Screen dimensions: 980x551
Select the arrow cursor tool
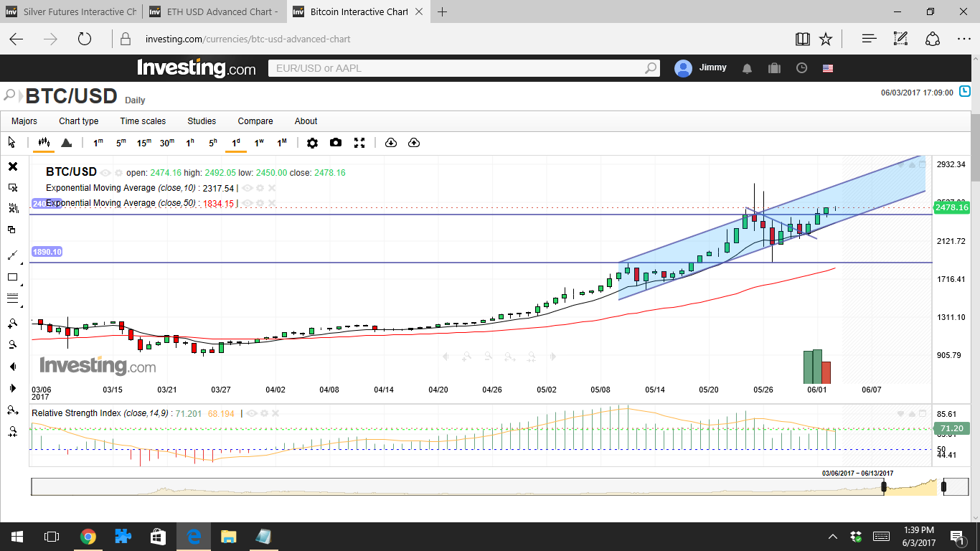pos(11,142)
